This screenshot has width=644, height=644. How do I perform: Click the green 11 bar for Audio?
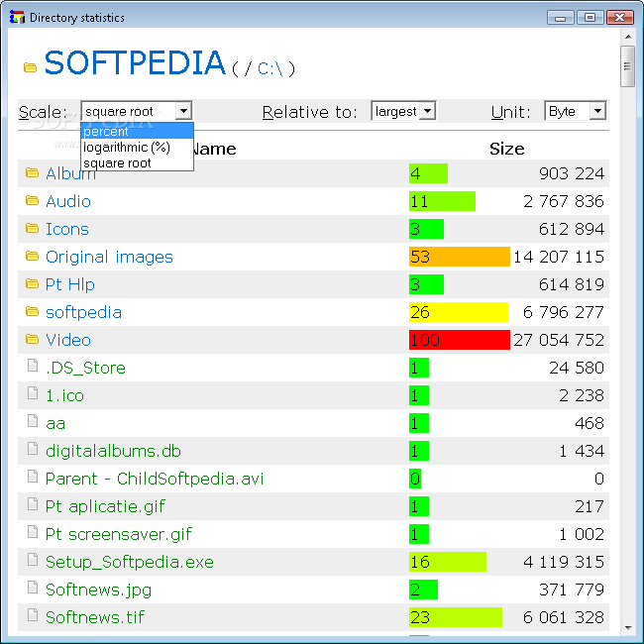(442, 201)
